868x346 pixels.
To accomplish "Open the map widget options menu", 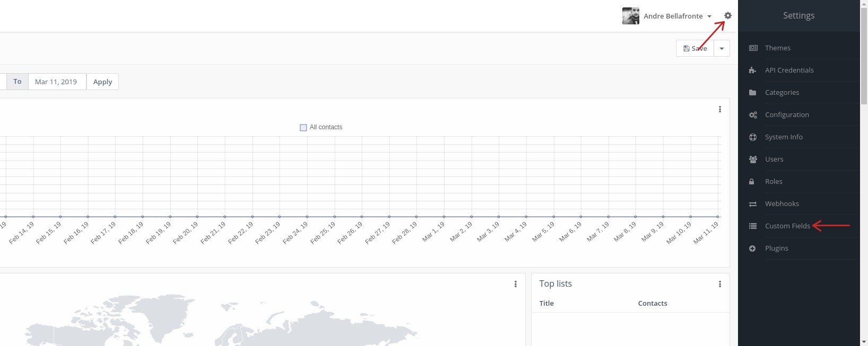I will (515, 285).
